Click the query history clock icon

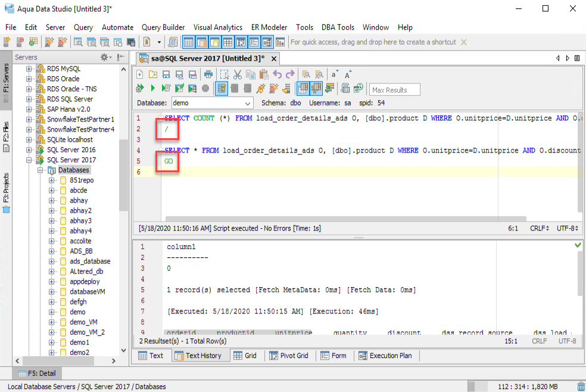point(359,89)
